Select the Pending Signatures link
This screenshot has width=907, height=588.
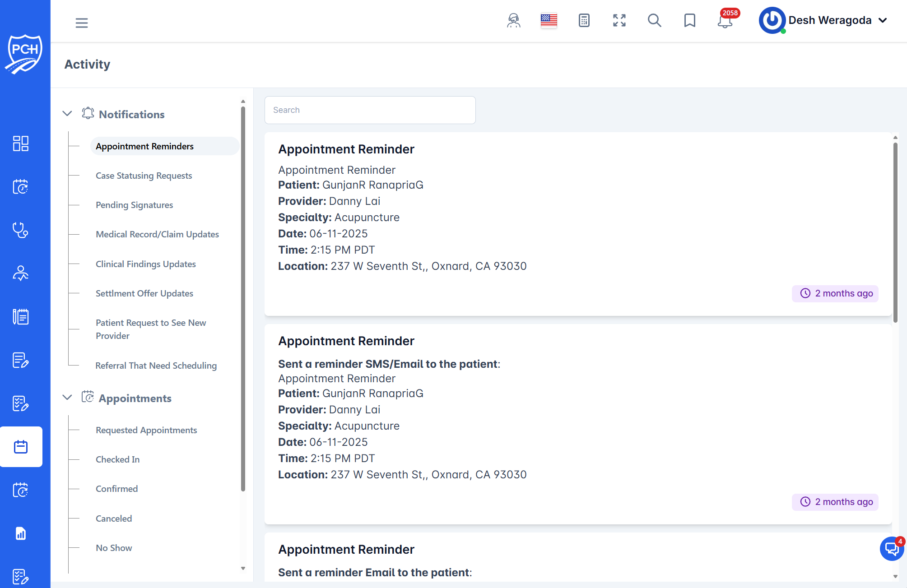[134, 204]
